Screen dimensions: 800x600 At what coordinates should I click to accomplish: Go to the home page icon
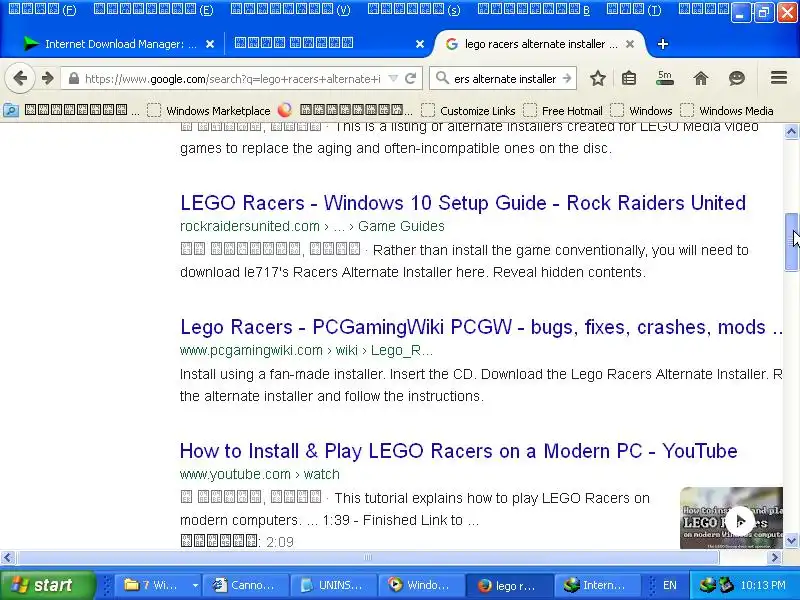point(701,79)
